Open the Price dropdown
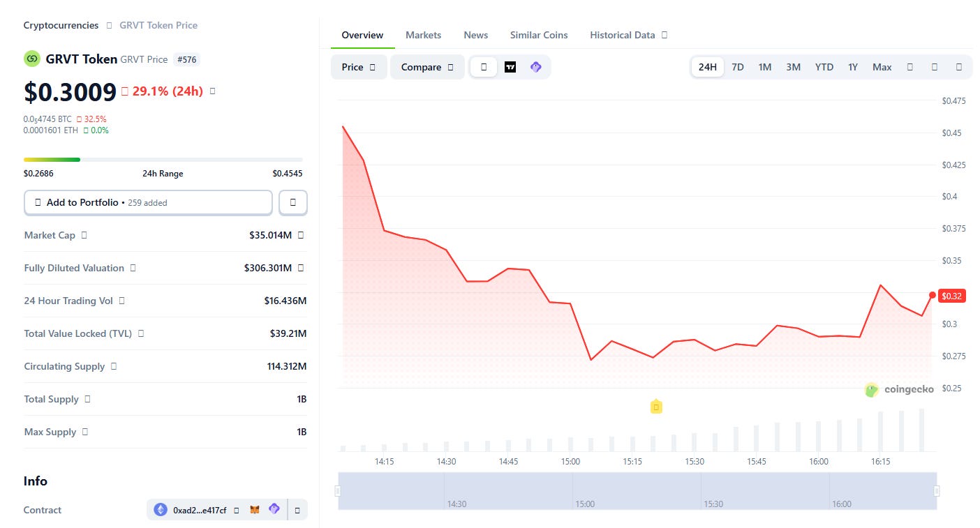980x528 pixels. 359,67
